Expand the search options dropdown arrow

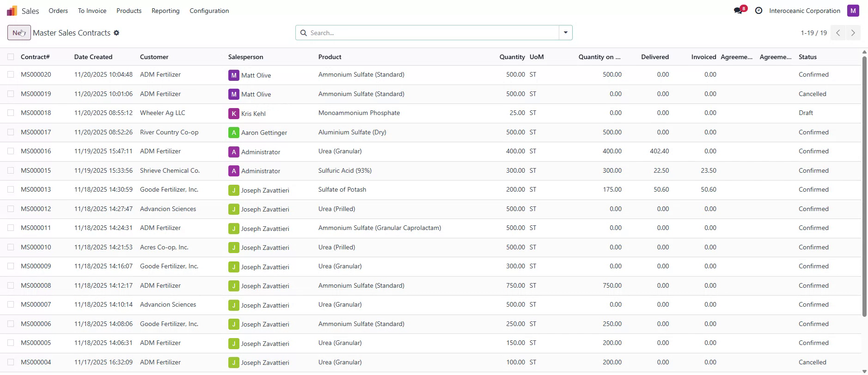click(x=566, y=33)
